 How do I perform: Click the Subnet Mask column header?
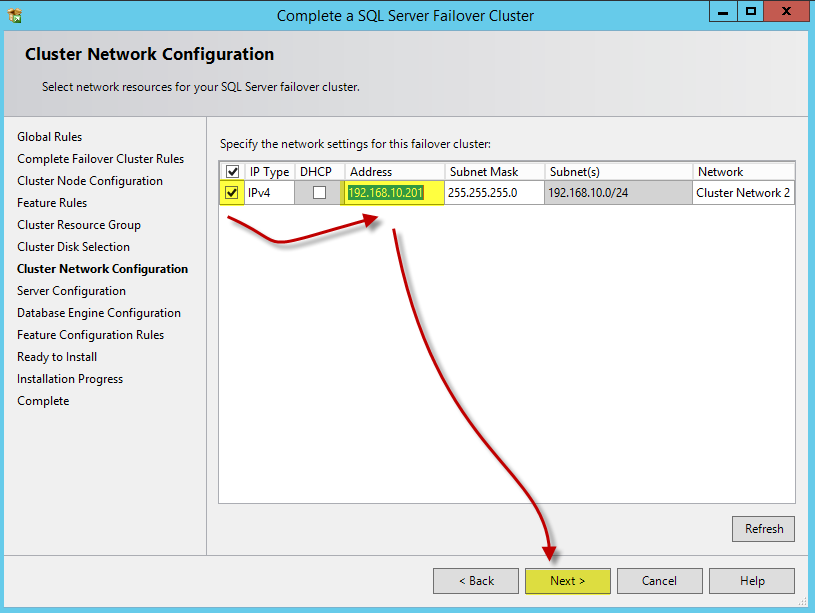(494, 172)
